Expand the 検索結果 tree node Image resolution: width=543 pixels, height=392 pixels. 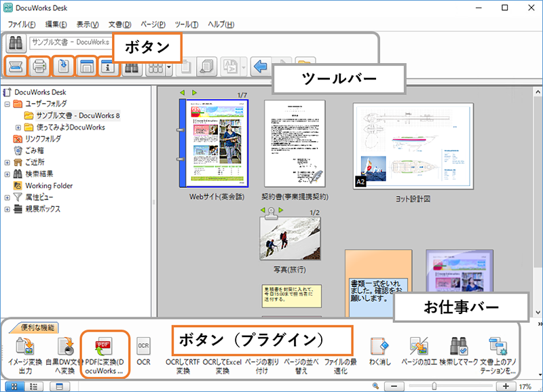click(7, 174)
